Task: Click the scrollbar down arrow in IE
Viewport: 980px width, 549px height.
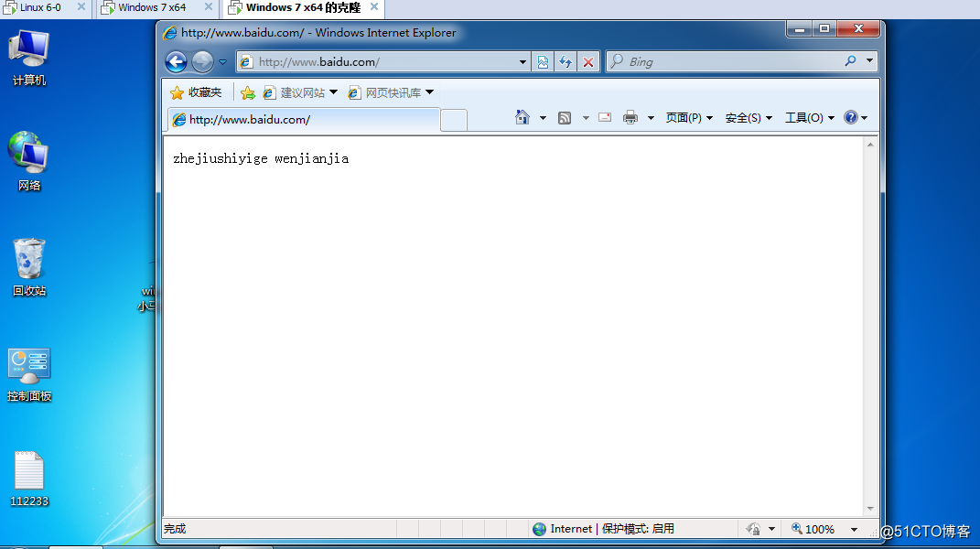Action: [x=870, y=509]
